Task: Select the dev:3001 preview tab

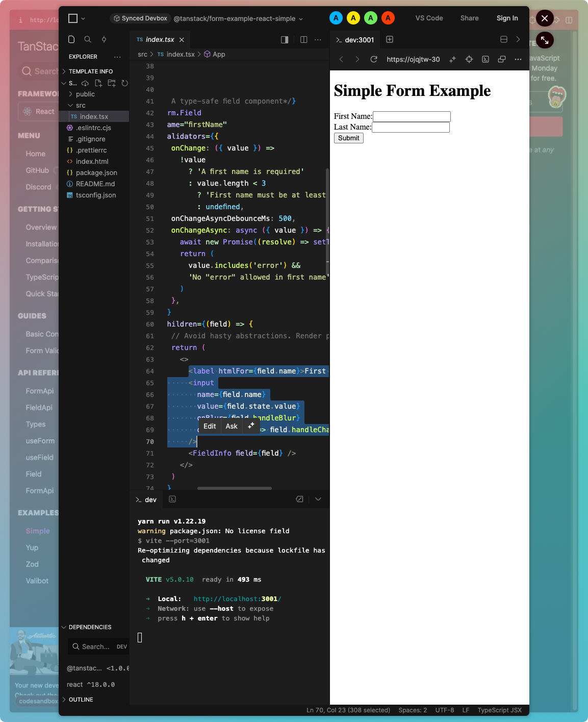Action: pyautogui.click(x=355, y=40)
